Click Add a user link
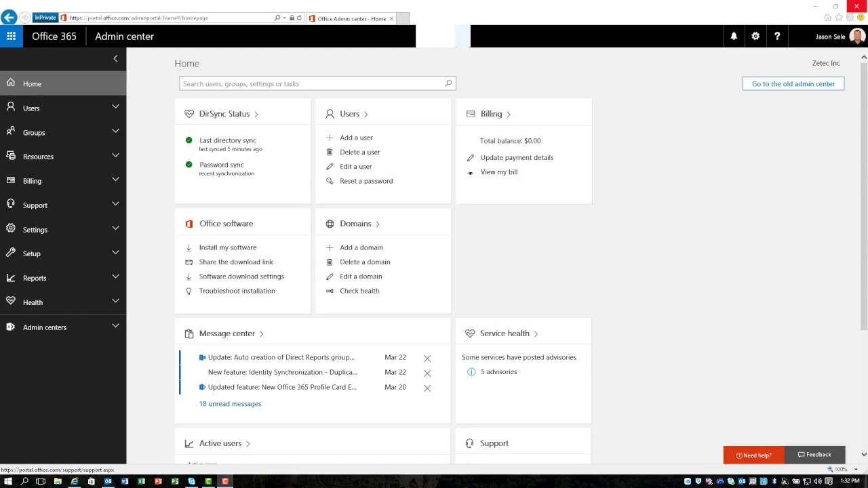The width and height of the screenshot is (868, 488). coord(356,138)
